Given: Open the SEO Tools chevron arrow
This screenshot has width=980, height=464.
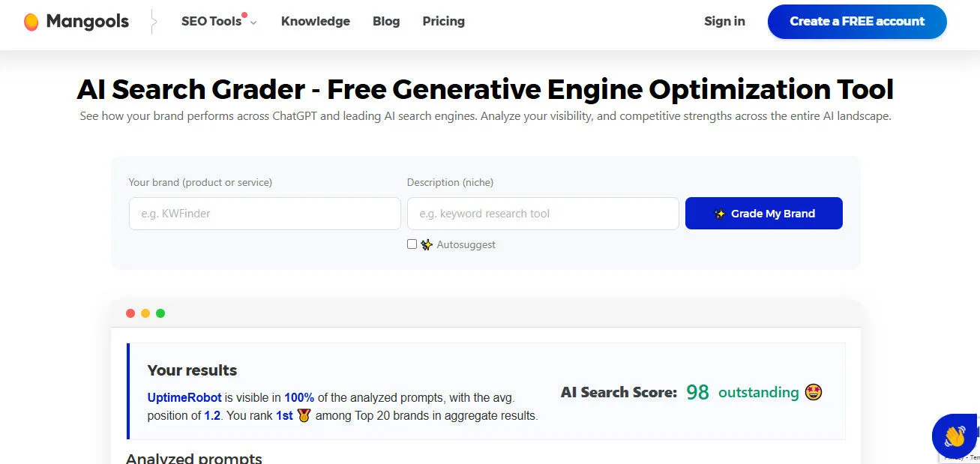Looking at the screenshot, I should pyautogui.click(x=253, y=23).
